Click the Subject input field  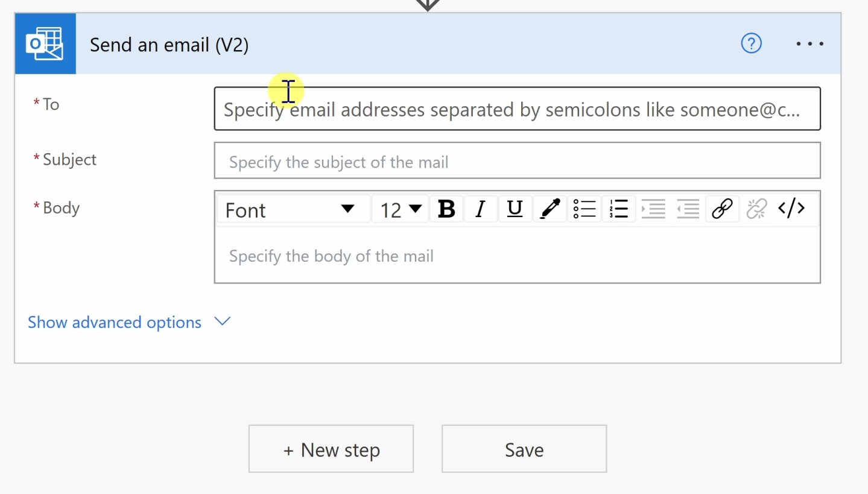pyautogui.click(x=518, y=160)
